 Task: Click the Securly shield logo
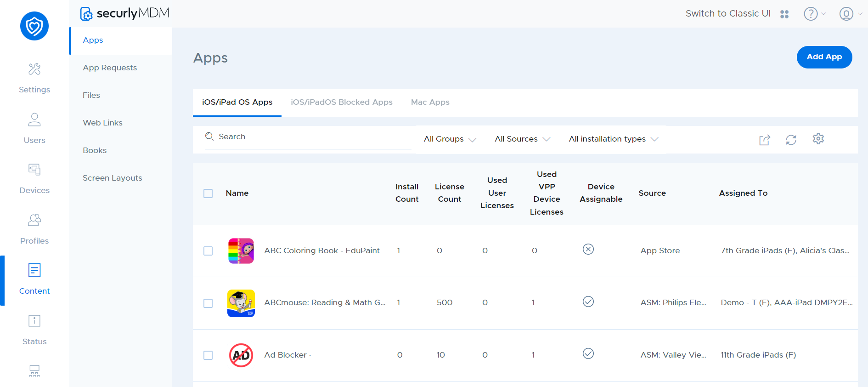(x=34, y=26)
